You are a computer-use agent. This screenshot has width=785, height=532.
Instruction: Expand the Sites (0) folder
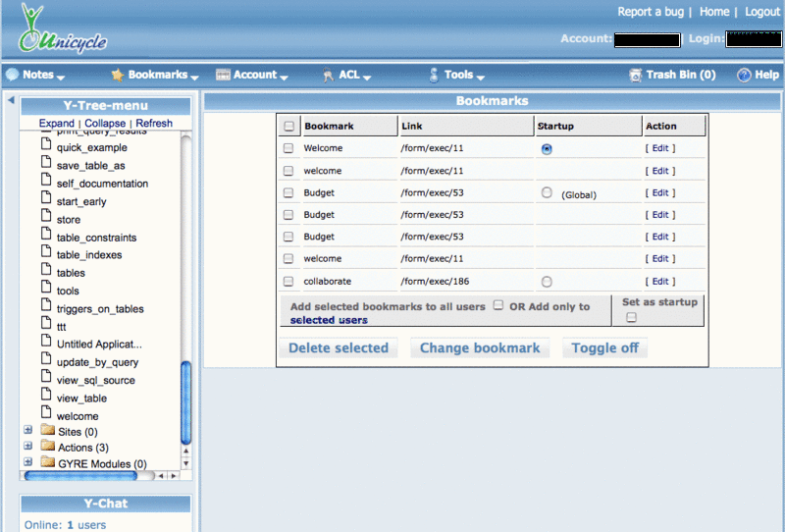coord(27,430)
